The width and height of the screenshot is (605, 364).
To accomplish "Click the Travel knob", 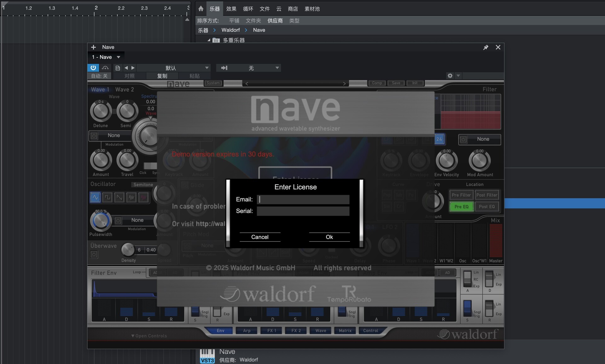I will click(x=127, y=161).
